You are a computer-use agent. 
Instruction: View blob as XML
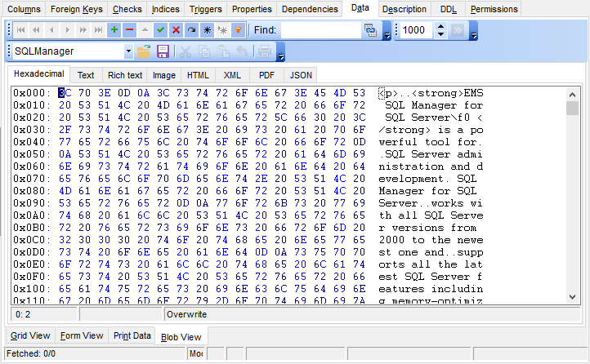[x=232, y=75]
